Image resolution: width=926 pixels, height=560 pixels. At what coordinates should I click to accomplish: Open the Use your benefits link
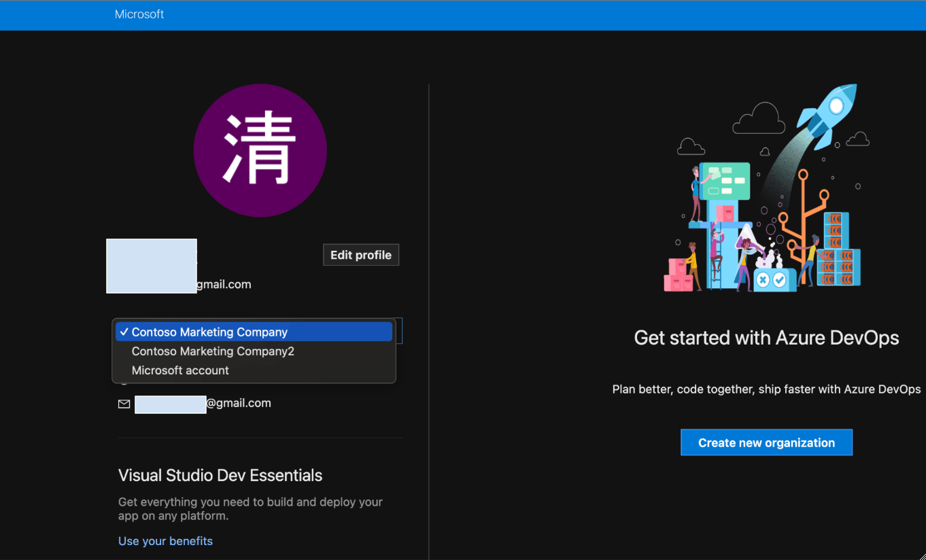point(165,541)
